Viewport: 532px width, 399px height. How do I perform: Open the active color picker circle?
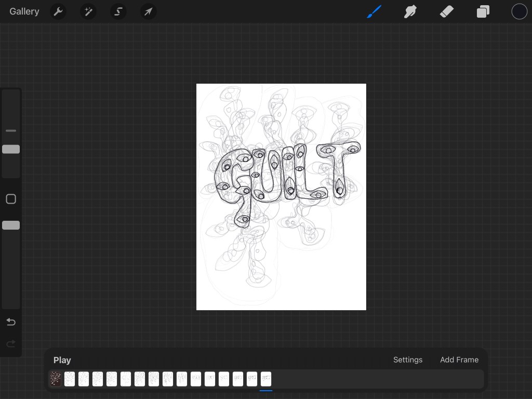520,11
